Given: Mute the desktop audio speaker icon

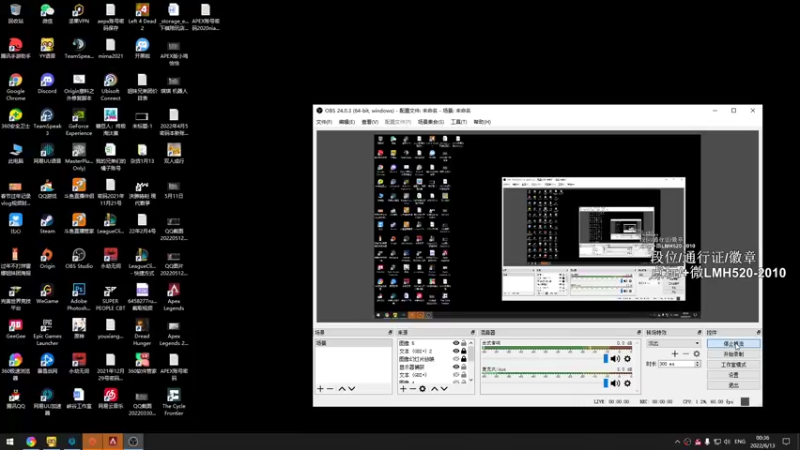Looking at the screenshot, I should 615,359.
